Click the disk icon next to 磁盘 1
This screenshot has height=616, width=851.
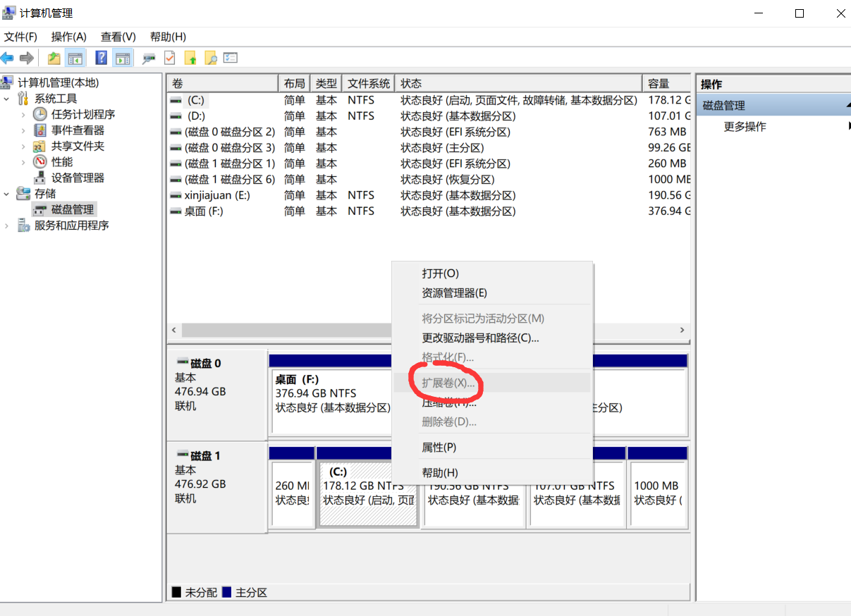click(183, 455)
